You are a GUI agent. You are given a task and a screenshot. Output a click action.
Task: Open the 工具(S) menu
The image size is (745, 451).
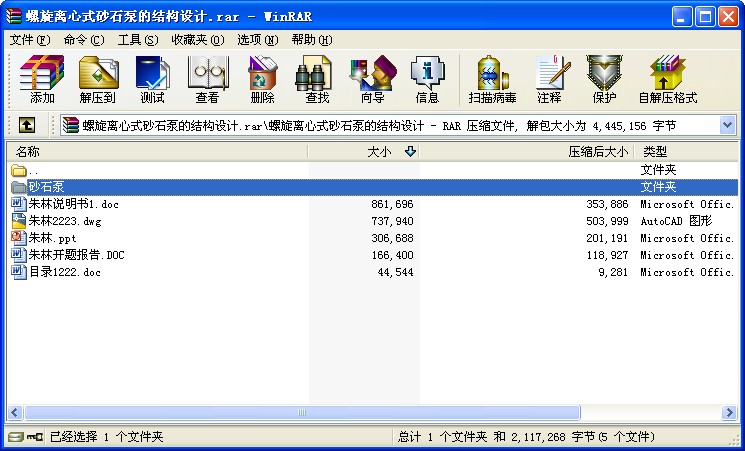pos(138,40)
